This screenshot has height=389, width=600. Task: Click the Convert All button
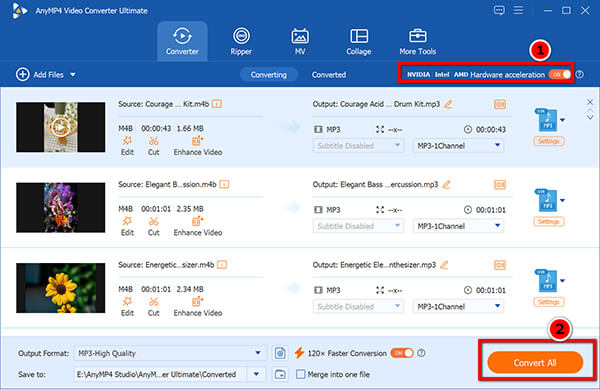coord(535,362)
